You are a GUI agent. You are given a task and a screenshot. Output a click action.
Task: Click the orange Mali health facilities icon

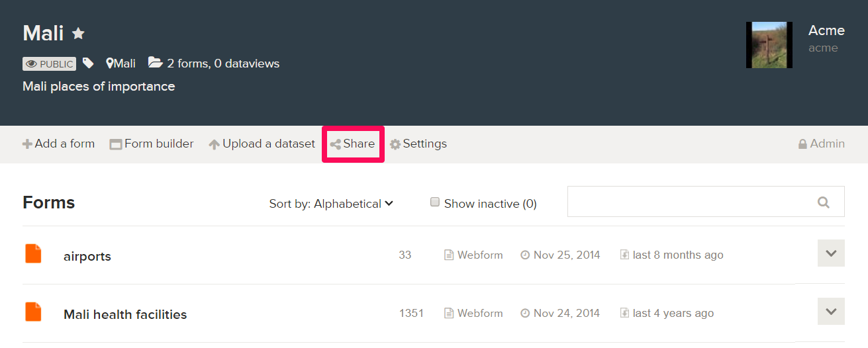pyautogui.click(x=33, y=312)
